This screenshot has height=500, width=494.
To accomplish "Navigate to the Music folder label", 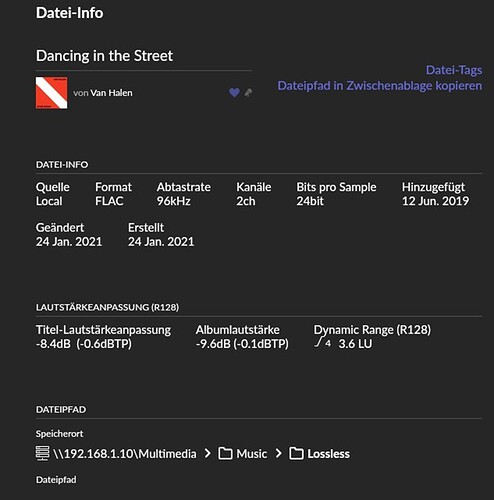I will tap(252, 454).
